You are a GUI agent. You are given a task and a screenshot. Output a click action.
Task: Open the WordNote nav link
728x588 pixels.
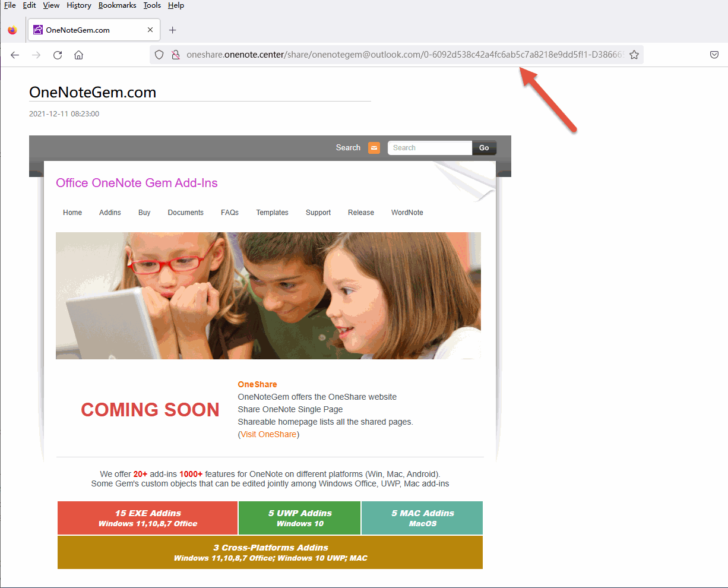tap(407, 213)
